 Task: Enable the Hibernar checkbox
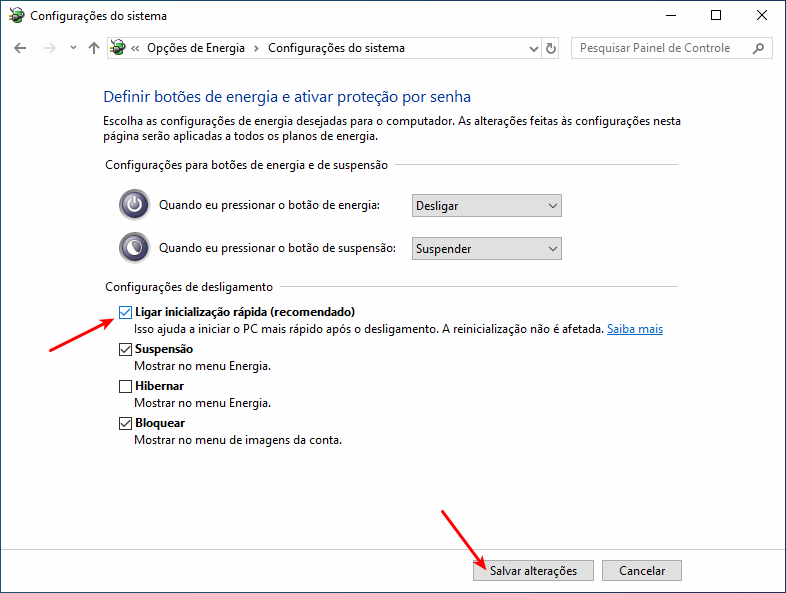[125, 386]
